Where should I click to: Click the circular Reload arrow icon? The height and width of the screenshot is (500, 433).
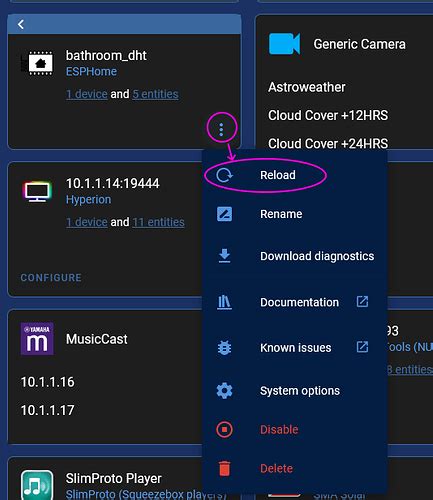224,175
